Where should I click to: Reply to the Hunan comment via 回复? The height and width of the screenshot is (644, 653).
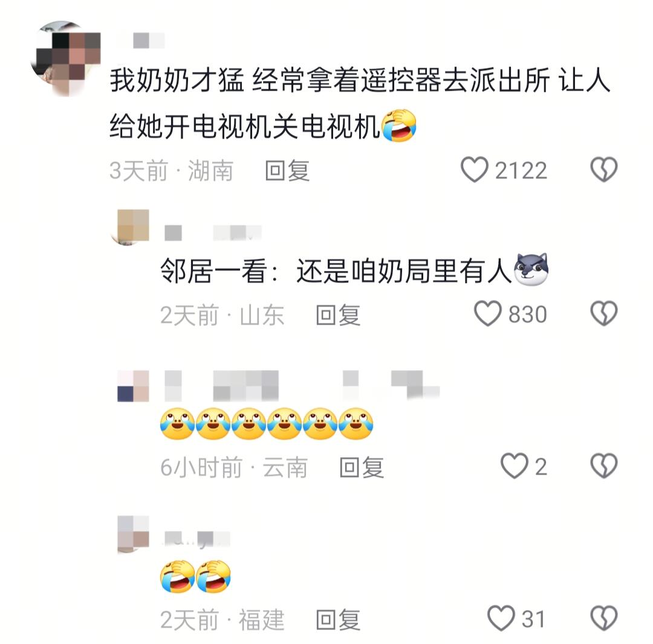click(x=287, y=171)
